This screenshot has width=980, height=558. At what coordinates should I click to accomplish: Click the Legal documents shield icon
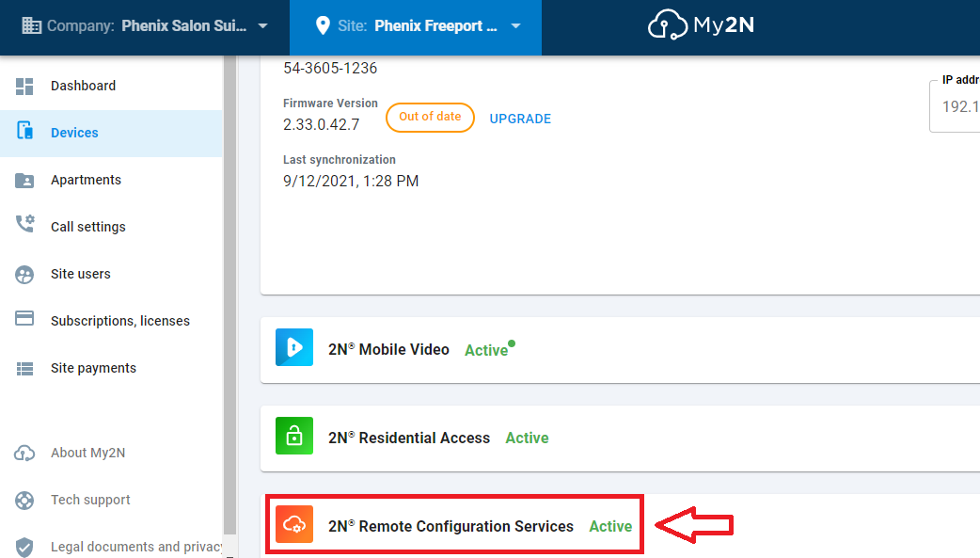point(24,548)
